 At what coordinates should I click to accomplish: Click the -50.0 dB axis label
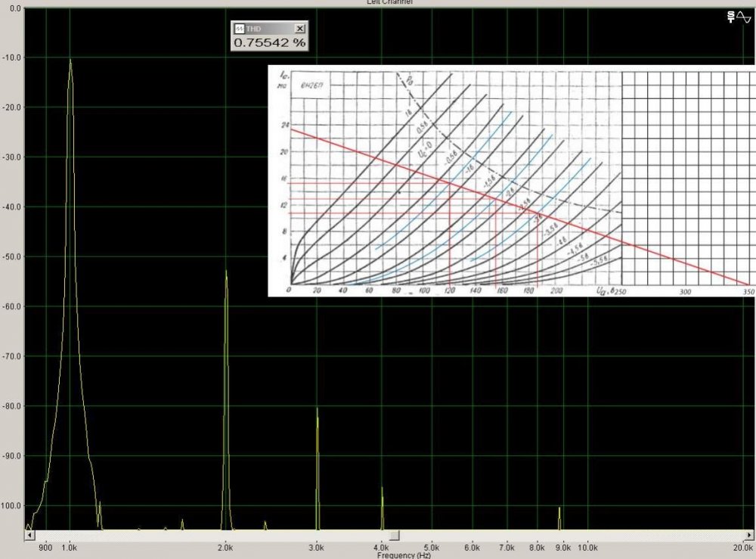[x=14, y=256]
